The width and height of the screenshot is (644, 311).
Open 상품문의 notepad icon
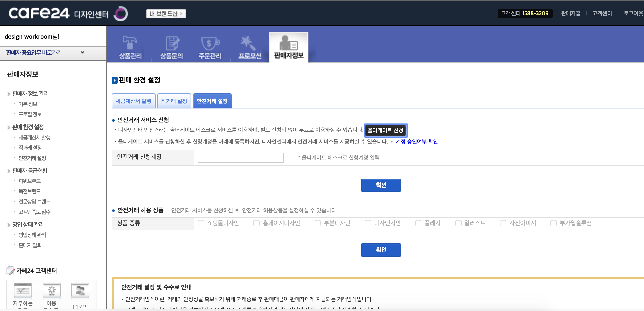pos(172,43)
